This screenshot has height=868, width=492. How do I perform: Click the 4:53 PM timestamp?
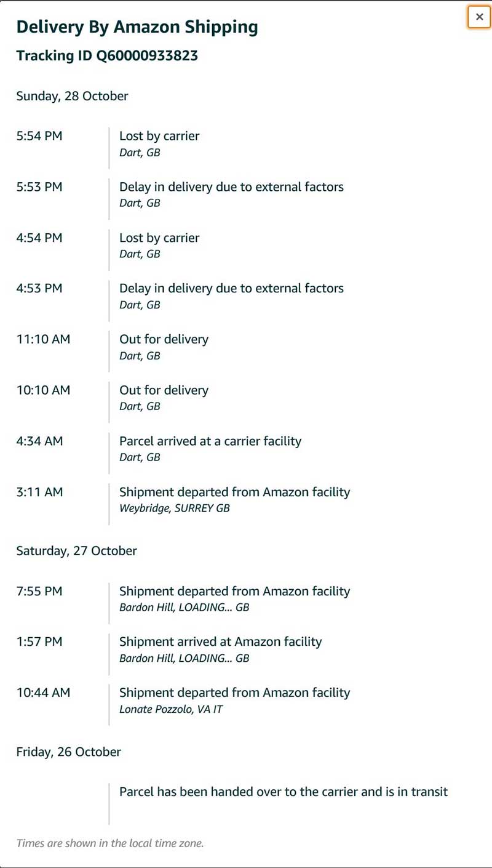[39, 289]
